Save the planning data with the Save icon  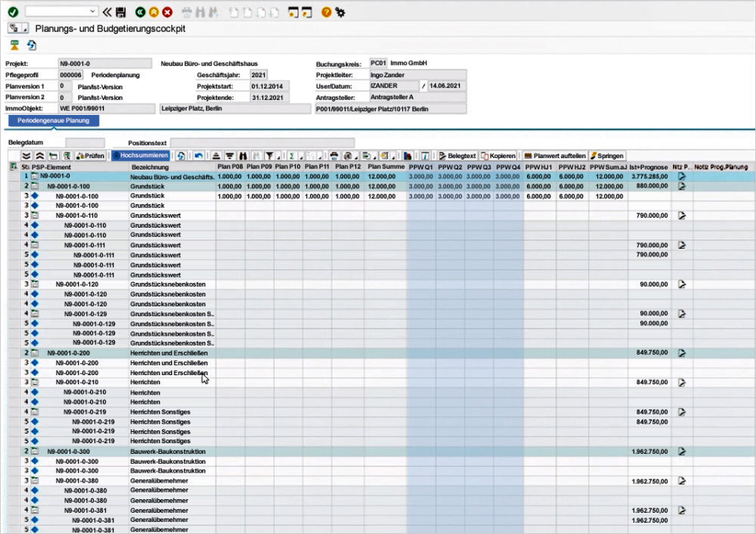click(120, 11)
